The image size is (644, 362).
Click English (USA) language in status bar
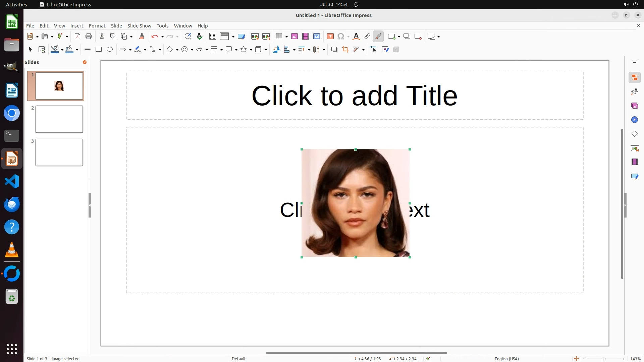click(506, 359)
